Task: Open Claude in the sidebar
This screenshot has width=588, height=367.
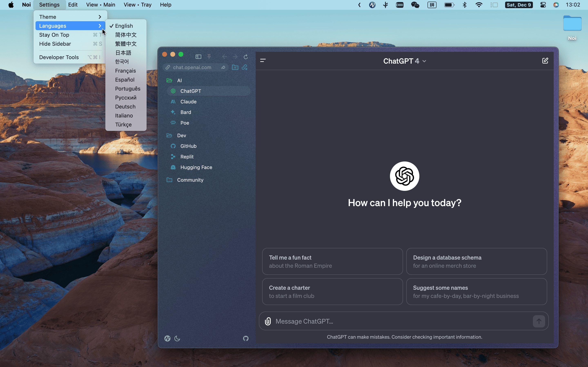Action: [188, 102]
